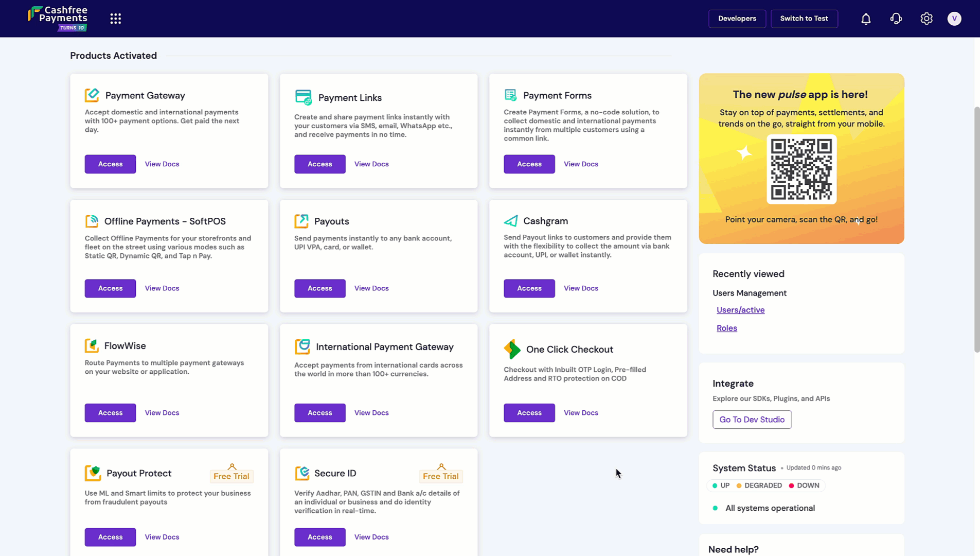The image size is (980, 556).
Task: Click the Products Activated heading
Action: coord(113,56)
